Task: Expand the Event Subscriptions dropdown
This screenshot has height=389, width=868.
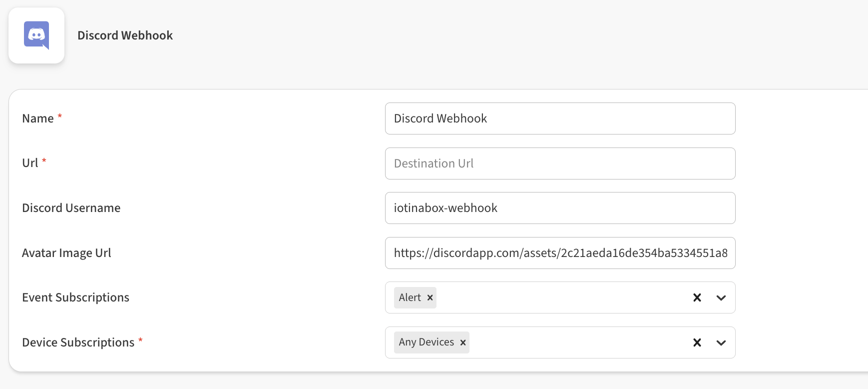Action: (x=721, y=297)
